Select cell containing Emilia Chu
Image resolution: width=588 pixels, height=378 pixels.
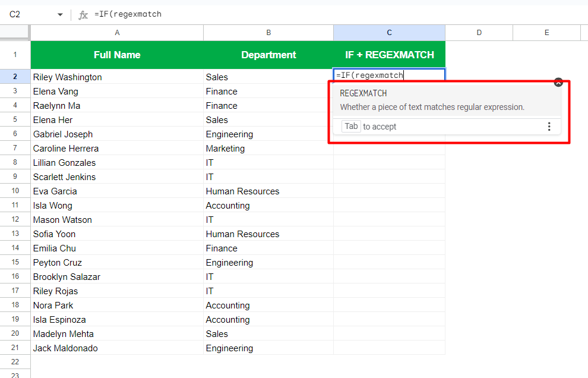(x=117, y=248)
